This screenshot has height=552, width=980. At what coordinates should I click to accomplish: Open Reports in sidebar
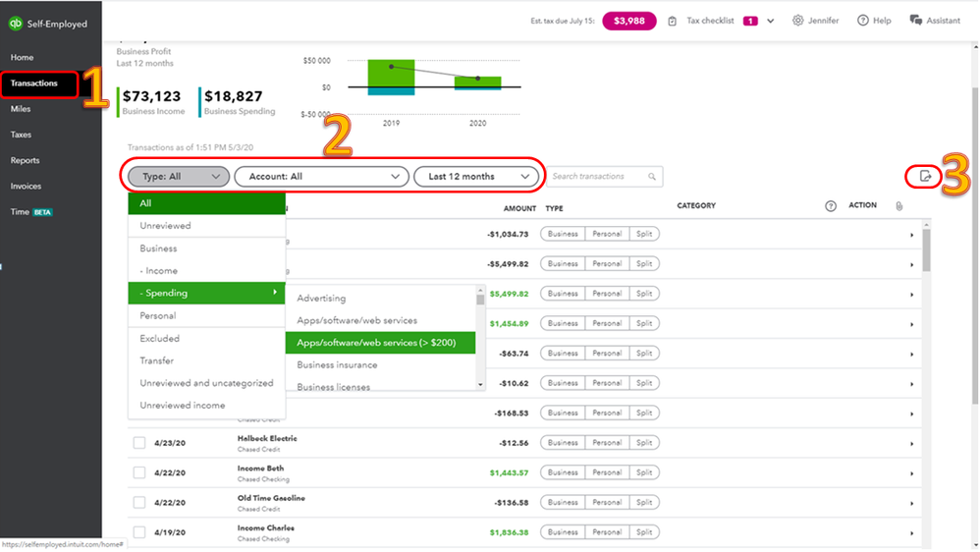coord(25,161)
